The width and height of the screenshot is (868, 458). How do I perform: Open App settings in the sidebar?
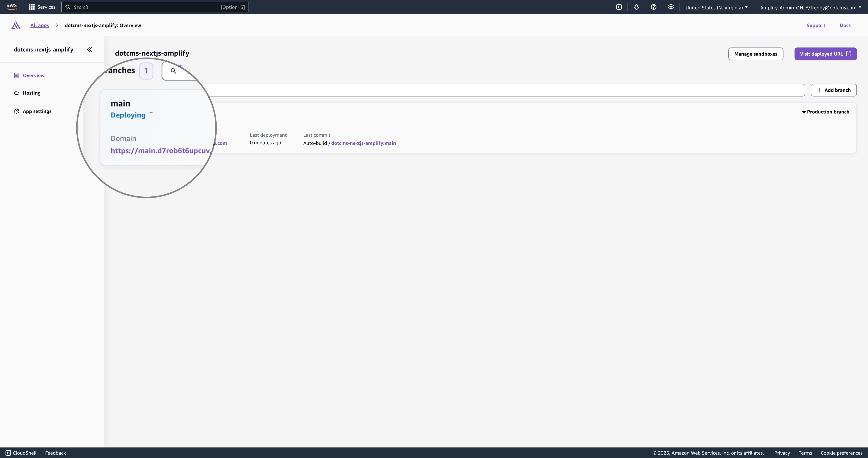tap(37, 111)
